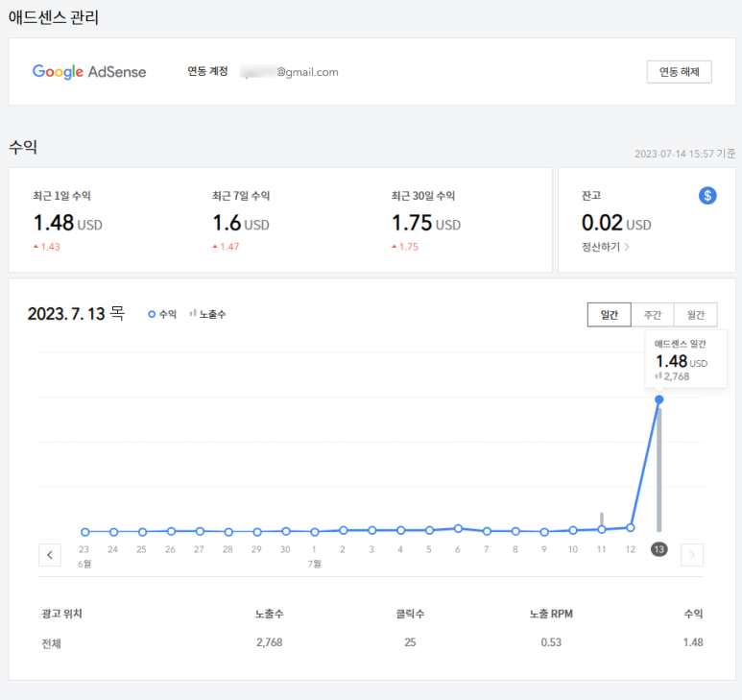Click the 노출 RPM column header

(551, 614)
